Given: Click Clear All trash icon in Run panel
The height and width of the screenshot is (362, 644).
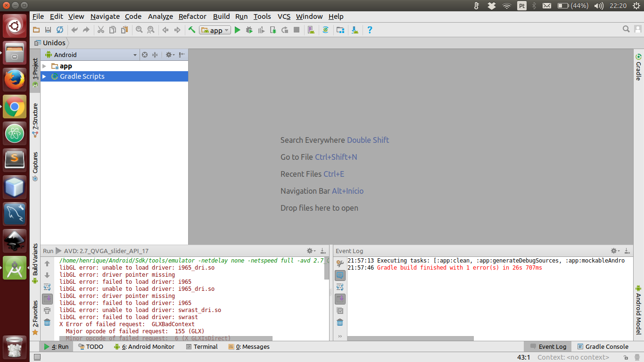Looking at the screenshot, I should pos(47,322).
